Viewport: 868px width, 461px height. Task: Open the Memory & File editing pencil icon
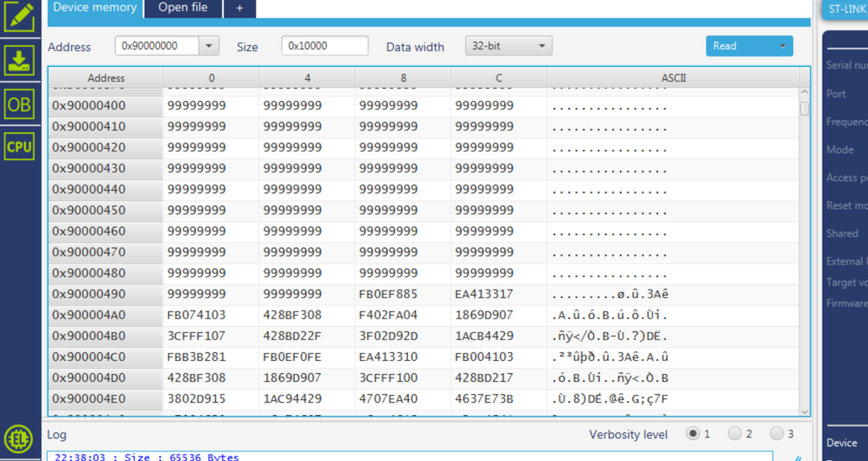pos(19,17)
